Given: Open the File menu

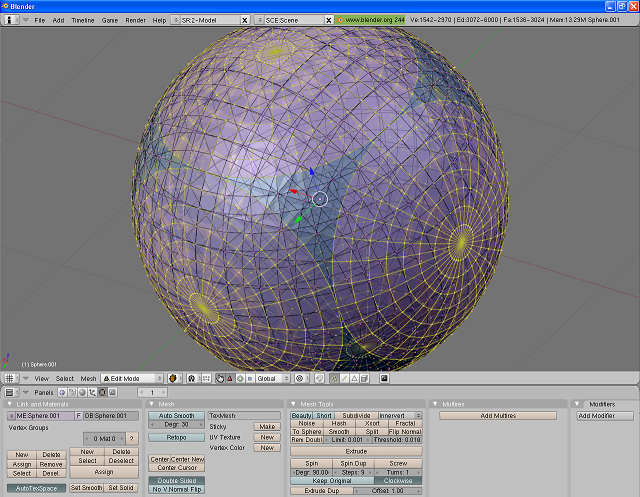Looking at the screenshot, I should [x=40, y=20].
